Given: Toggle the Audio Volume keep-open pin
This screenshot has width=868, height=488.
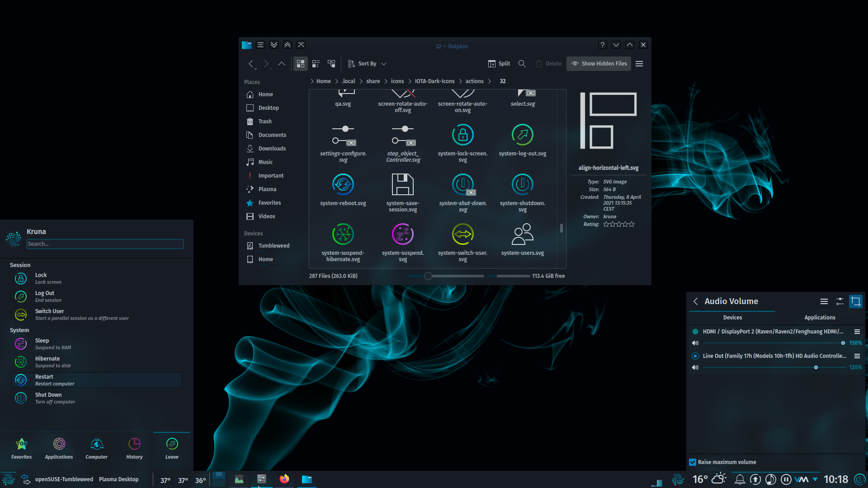Looking at the screenshot, I should pos(856,301).
